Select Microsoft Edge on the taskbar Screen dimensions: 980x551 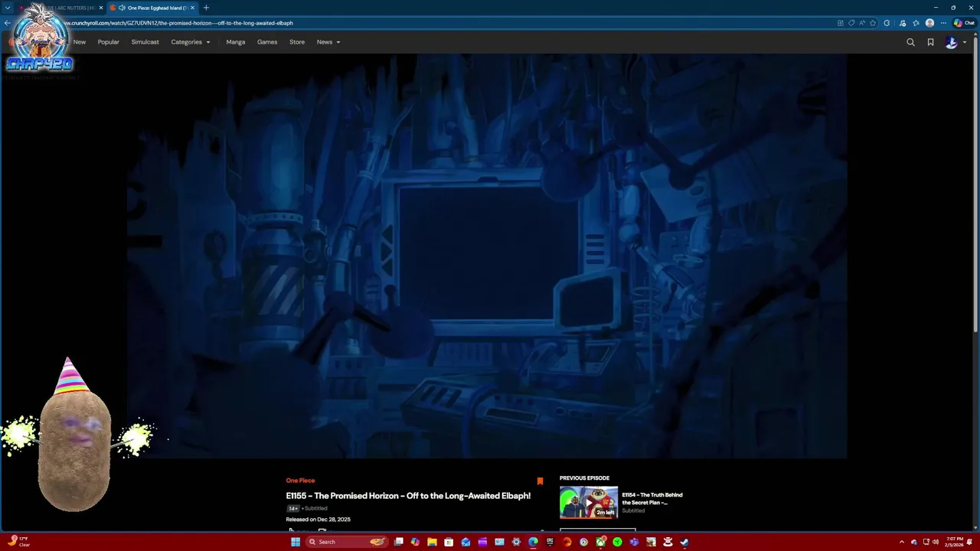coord(533,542)
